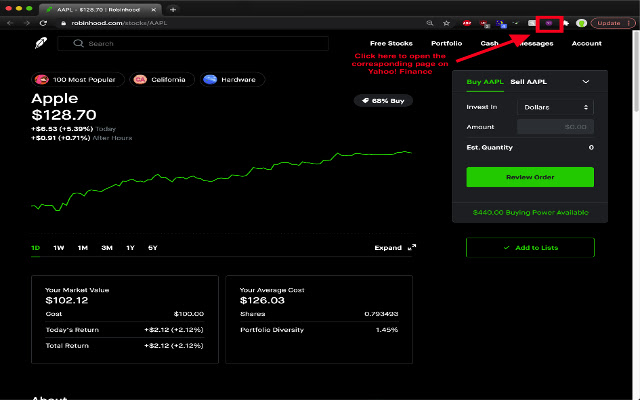Open the Account menu
Image resolution: width=640 pixels, height=400 pixels.
[587, 43]
